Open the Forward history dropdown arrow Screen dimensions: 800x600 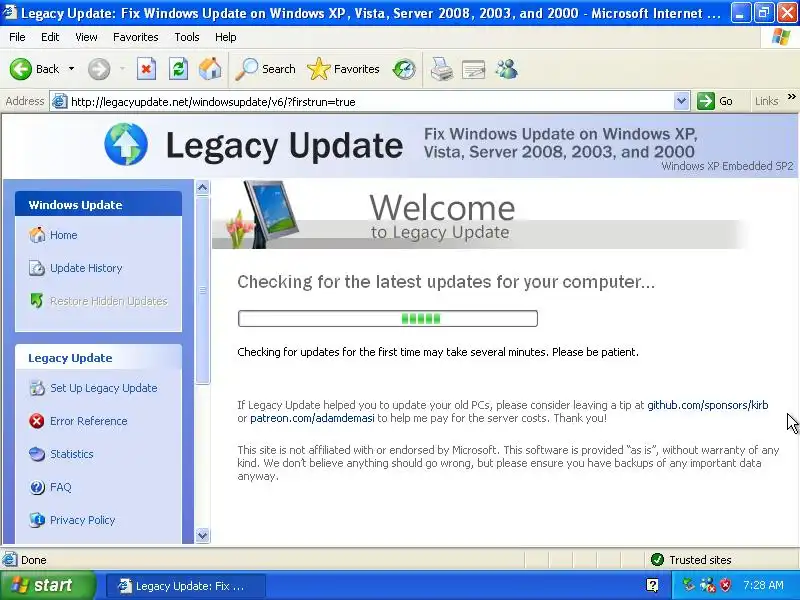pyautogui.click(x=122, y=69)
